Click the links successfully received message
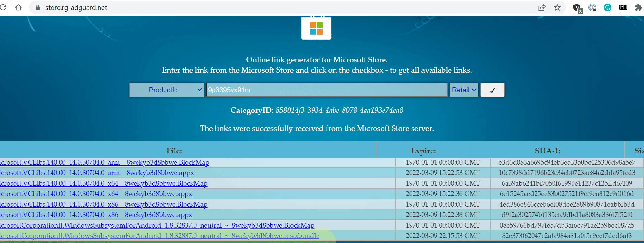The width and height of the screenshot is (644, 243). 317,129
